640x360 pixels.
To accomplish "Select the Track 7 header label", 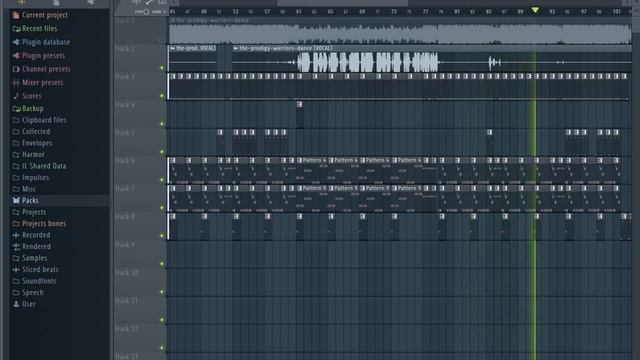I will (124, 189).
